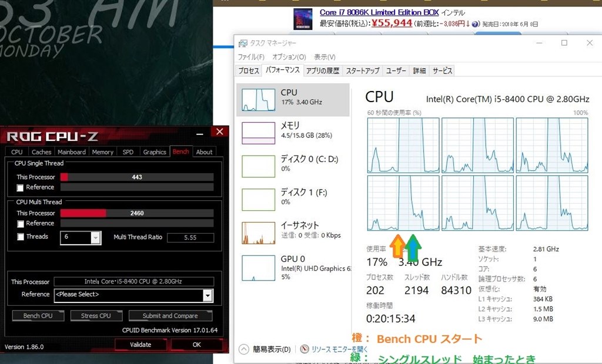Click the single thread score bar showing 443

(137, 177)
